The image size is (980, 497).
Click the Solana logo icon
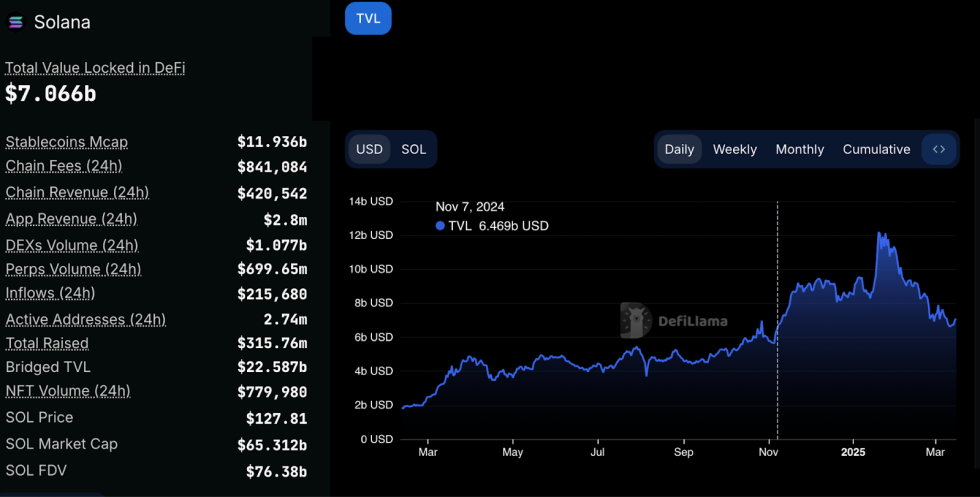pos(16,22)
